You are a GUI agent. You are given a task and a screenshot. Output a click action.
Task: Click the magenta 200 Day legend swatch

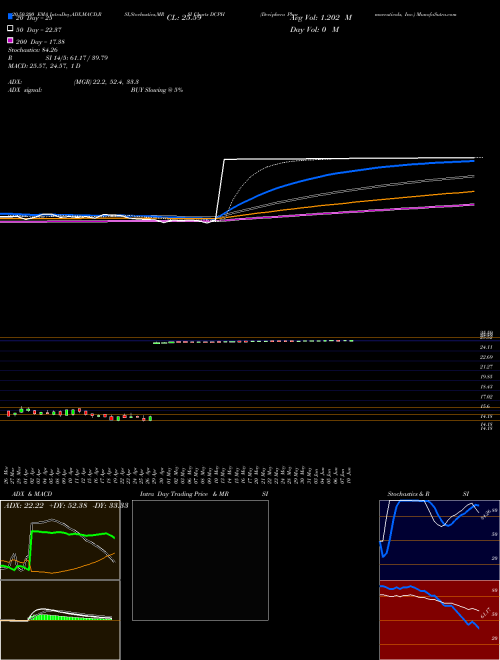pos(11,40)
